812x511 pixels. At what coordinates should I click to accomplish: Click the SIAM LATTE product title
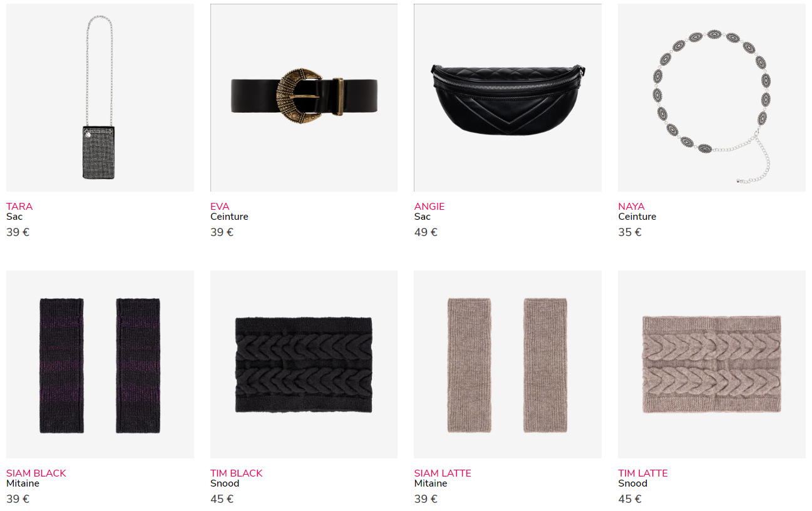click(x=443, y=473)
